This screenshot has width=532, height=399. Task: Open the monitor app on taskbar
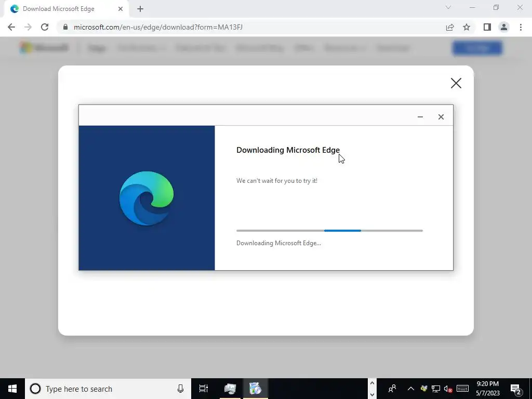click(x=230, y=389)
